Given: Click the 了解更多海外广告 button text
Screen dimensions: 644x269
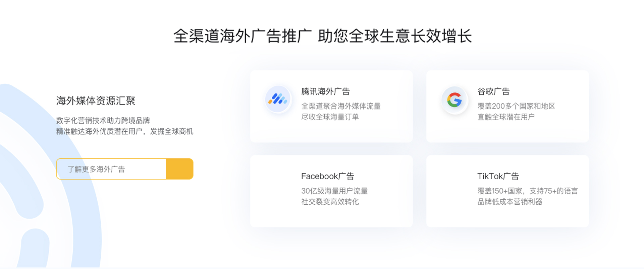Looking at the screenshot, I should 96,169.
